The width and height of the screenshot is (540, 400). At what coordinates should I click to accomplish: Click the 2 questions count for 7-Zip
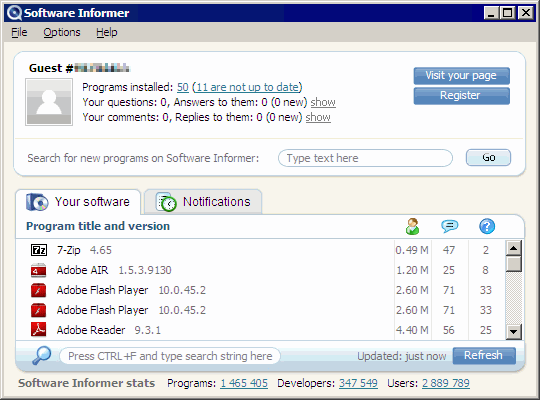click(486, 250)
